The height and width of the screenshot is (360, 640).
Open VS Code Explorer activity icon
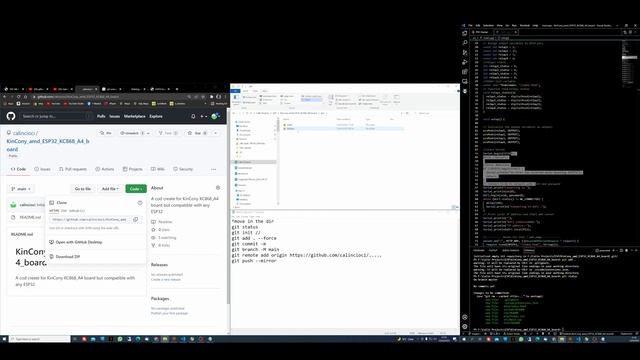[x=465, y=33]
